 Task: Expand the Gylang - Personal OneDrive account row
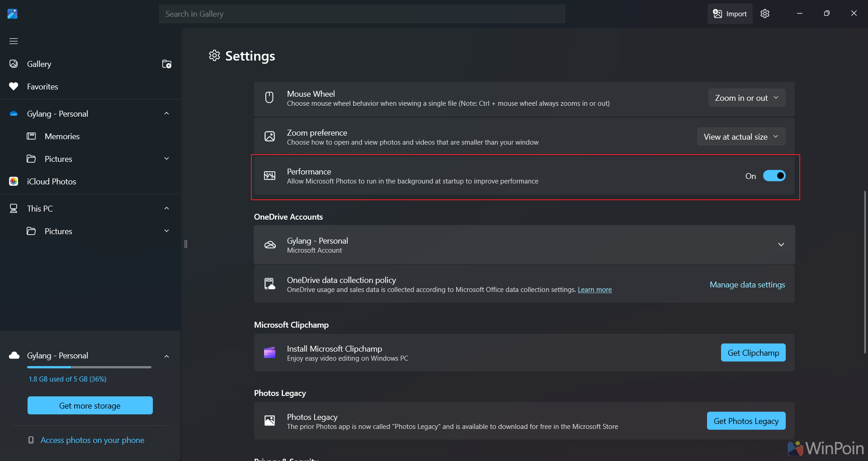tap(781, 245)
